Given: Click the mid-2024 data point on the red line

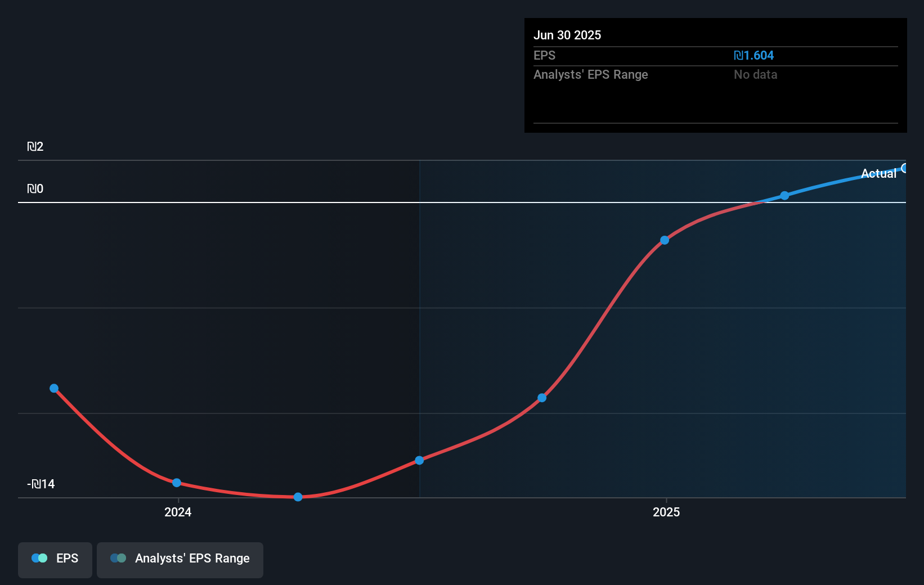Looking at the screenshot, I should [x=420, y=460].
